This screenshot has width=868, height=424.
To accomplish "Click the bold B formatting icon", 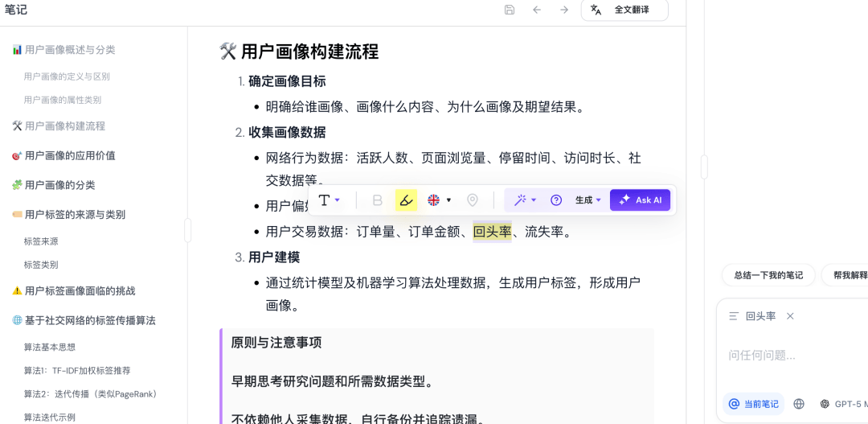I will pyautogui.click(x=378, y=200).
